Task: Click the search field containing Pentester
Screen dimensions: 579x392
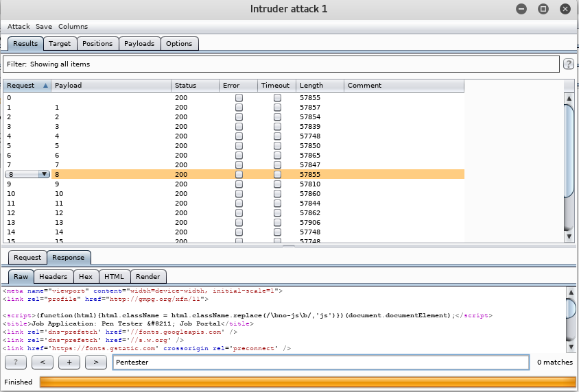Action: coord(320,362)
